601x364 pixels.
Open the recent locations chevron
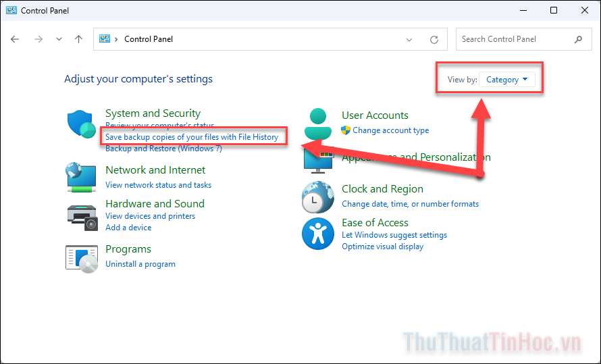coord(59,39)
